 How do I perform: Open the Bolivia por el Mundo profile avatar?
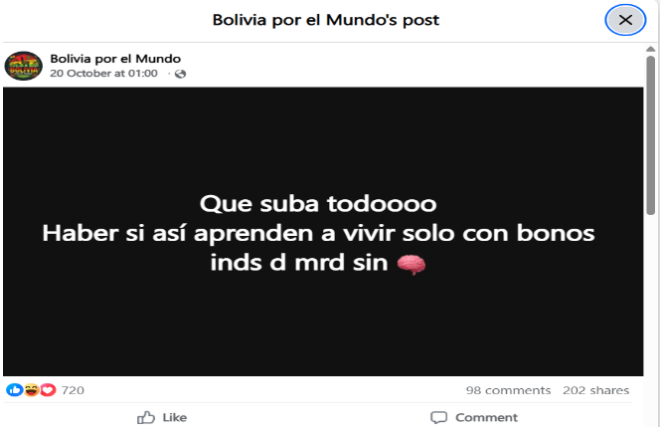(x=24, y=66)
